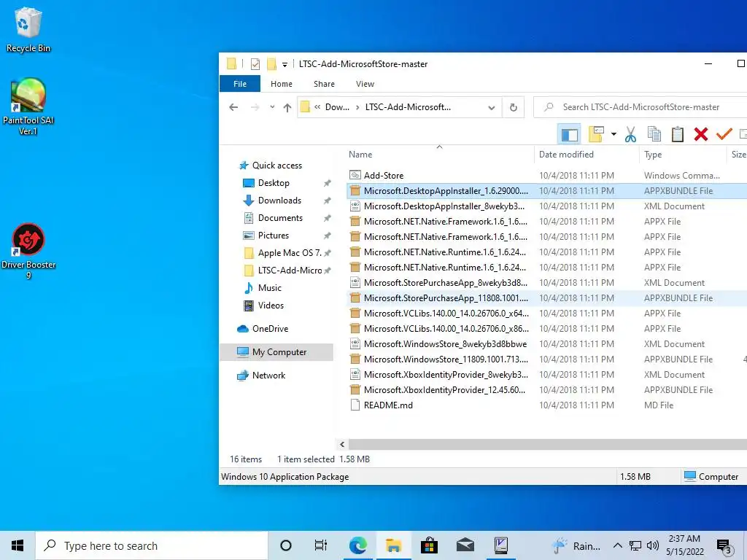Open Mail app from taskbar
Image resolution: width=747 pixels, height=560 pixels.
[x=465, y=545]
